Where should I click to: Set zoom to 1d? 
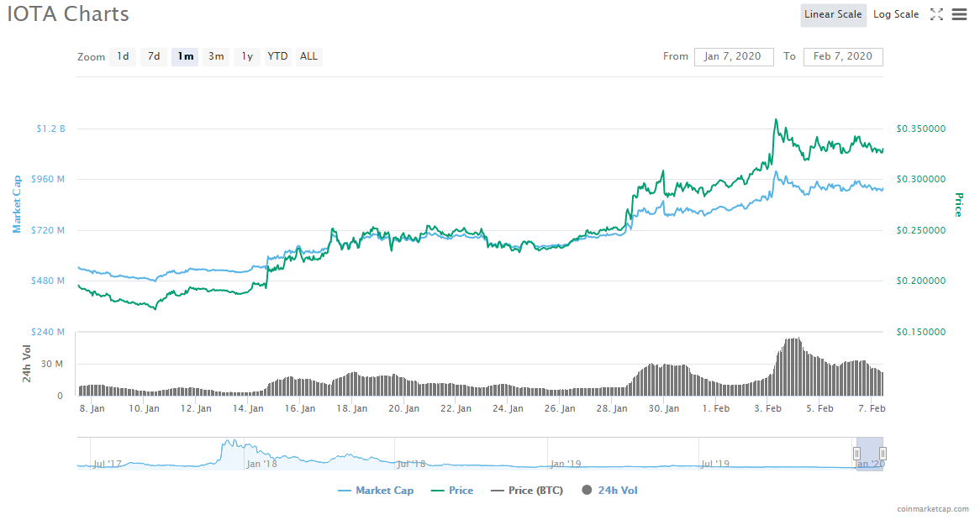123,56
